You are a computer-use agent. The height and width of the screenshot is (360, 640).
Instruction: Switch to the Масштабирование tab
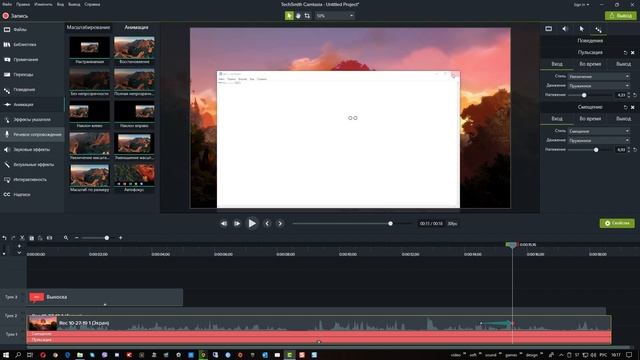pyautogui.click(x=88, y=27)
